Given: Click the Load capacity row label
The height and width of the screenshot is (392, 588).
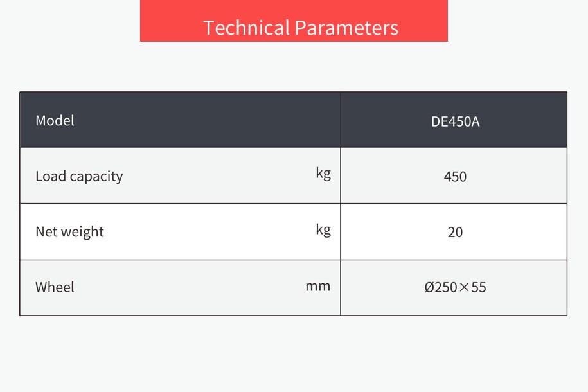Looking at the screenshot, I should coord(79,176).
